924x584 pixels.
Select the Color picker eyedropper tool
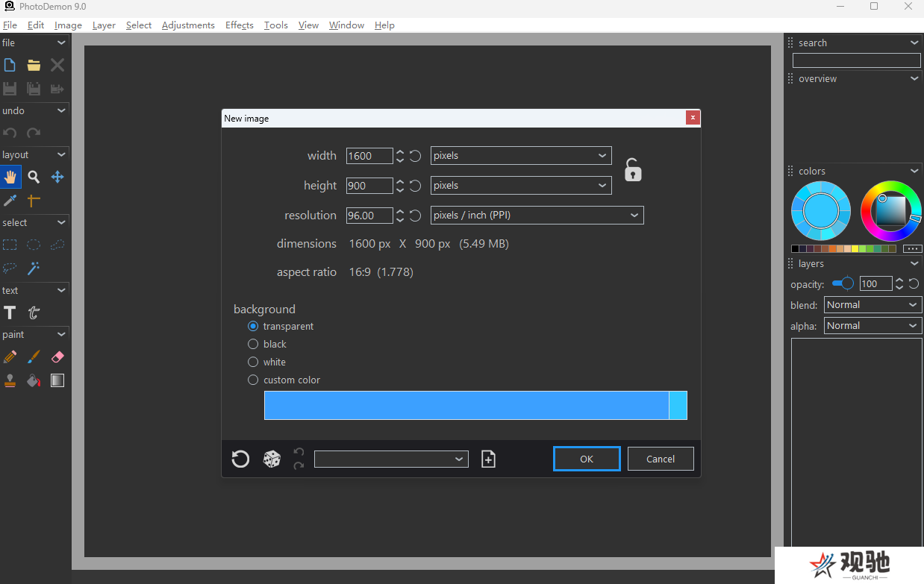(x=10, y=201)
